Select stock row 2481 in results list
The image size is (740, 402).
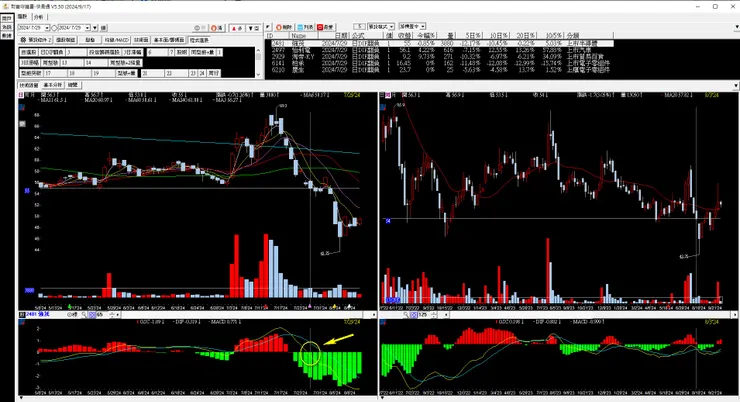[442, 43]
